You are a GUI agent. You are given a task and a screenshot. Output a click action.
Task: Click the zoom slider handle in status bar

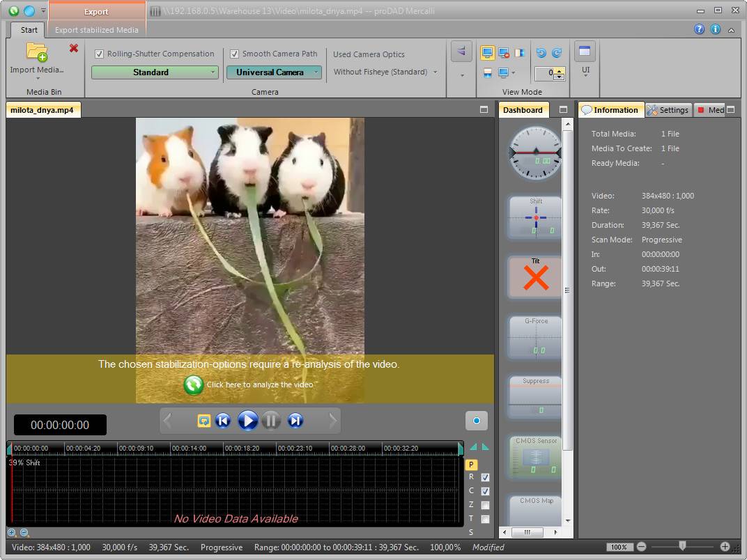(682, 547)
